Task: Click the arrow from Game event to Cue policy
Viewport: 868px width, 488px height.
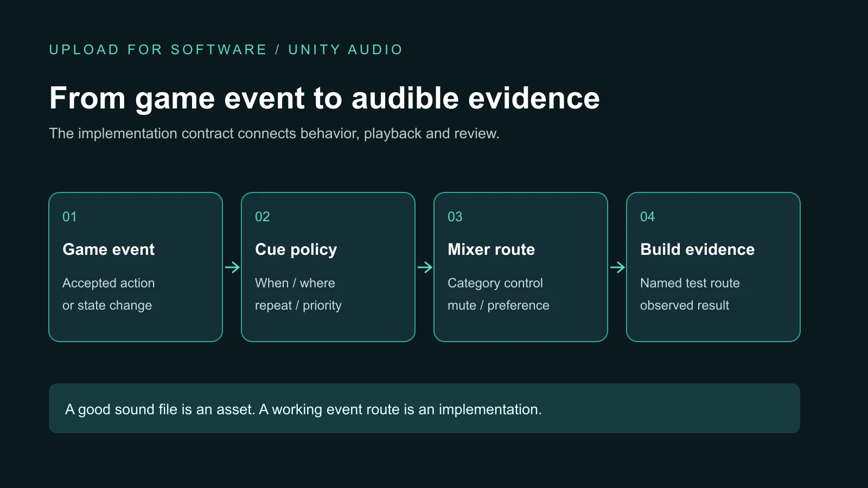Action: tap(232, 267)
